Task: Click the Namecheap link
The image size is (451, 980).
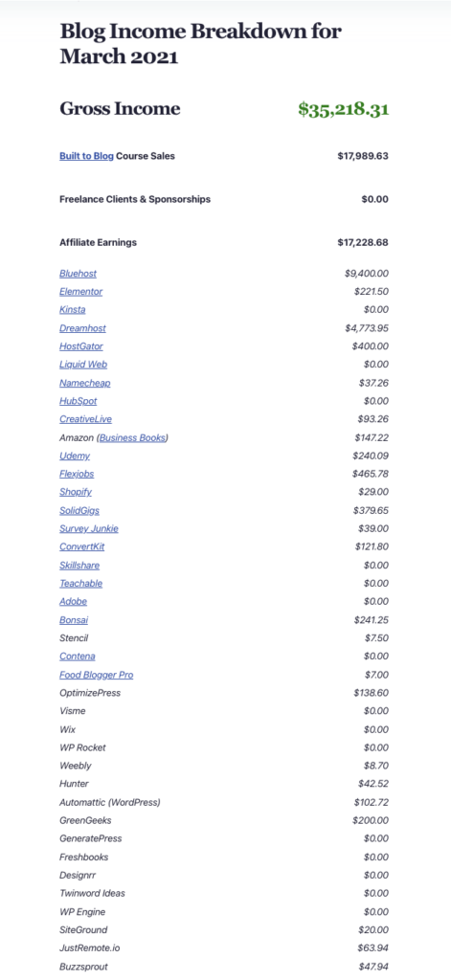Action: pyautogui.click(x=85, y=383)
